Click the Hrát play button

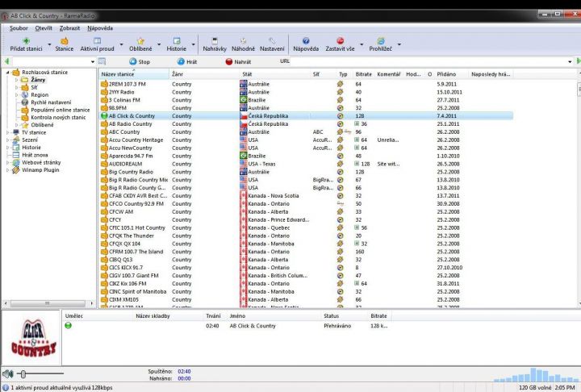[x=187, y=61]
